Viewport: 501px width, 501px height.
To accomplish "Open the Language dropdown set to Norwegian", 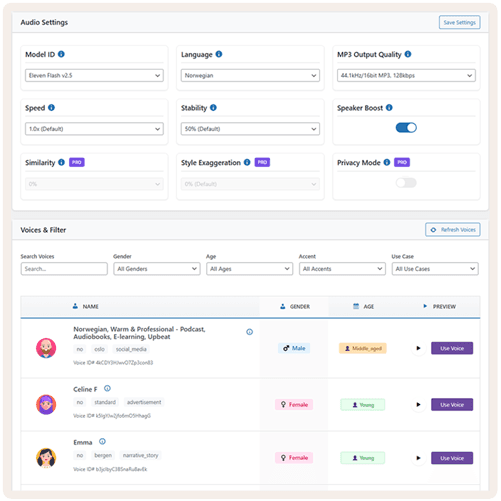I will click(250, 75).
